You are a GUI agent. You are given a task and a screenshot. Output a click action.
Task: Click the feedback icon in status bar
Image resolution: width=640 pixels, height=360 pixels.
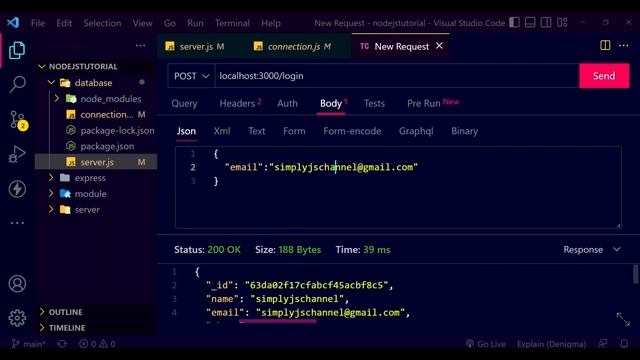point(603,344)
